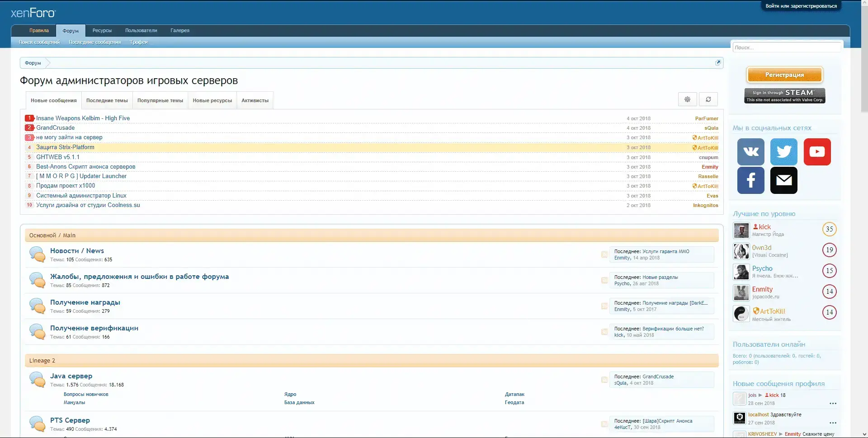Open the email envelope icon
Image resolution: width=868 pixels, height=438 pixels.
(x=783, y=180)
